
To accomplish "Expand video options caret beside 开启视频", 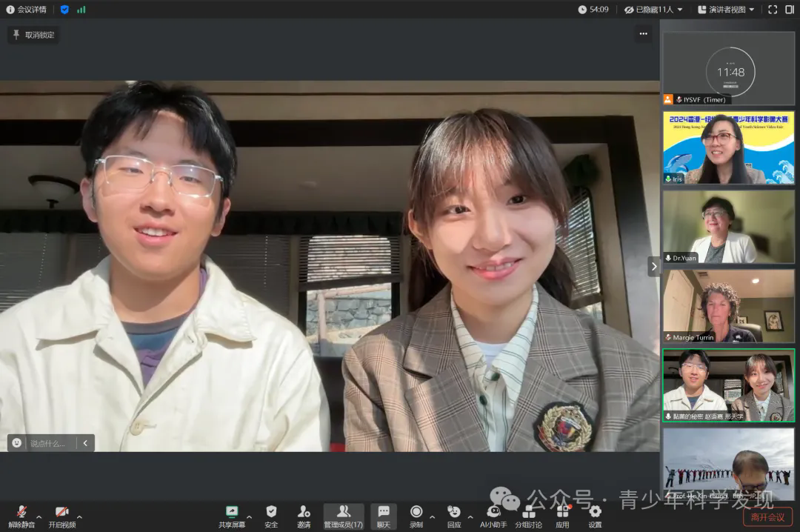I will coord(79,517).
